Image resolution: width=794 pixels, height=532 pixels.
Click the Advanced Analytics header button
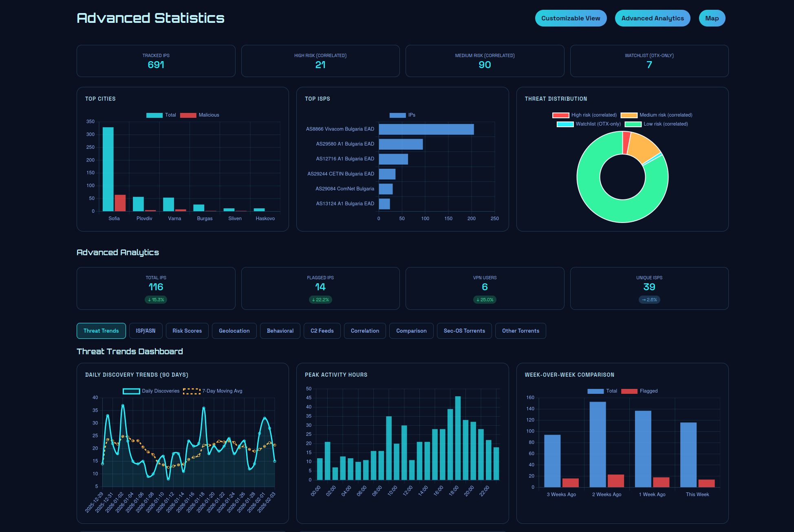652,18
